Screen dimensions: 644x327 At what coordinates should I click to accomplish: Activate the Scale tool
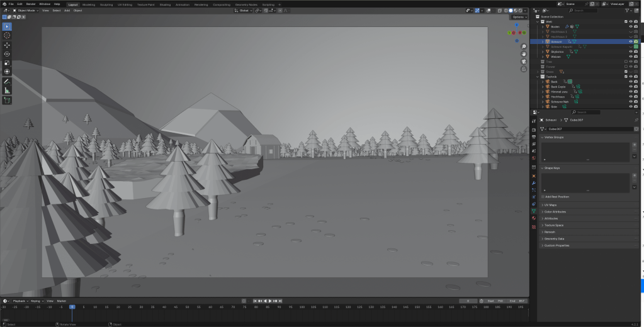pyautogui.click(x=7, y=63)
